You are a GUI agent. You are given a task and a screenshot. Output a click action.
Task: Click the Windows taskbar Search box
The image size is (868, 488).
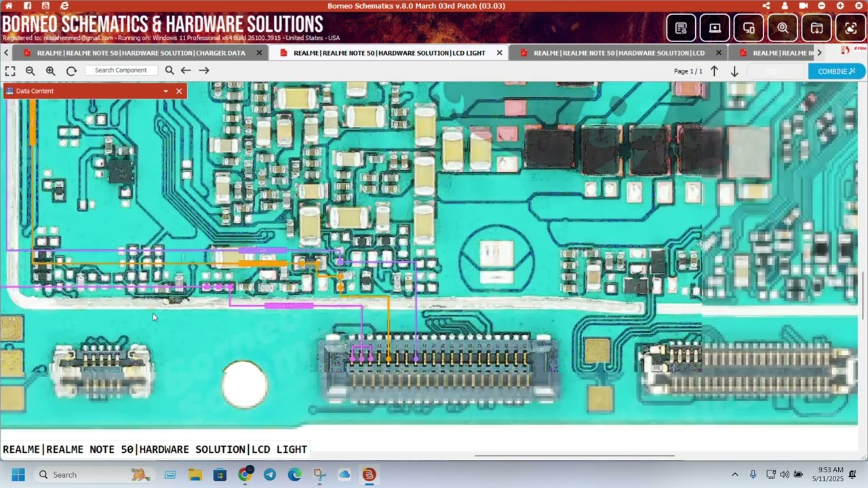click(x=95, y=474)
